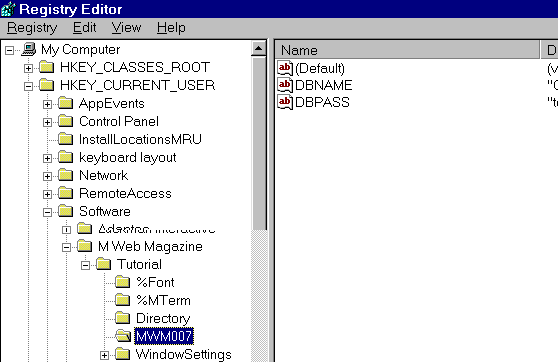Open the Edit menu
The height and width of the screenshot is (362, 558).
84,28
